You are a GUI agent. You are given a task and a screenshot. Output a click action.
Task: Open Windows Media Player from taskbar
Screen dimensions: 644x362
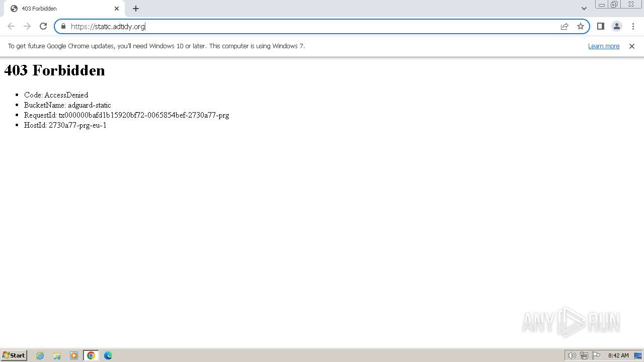point(74,355)
